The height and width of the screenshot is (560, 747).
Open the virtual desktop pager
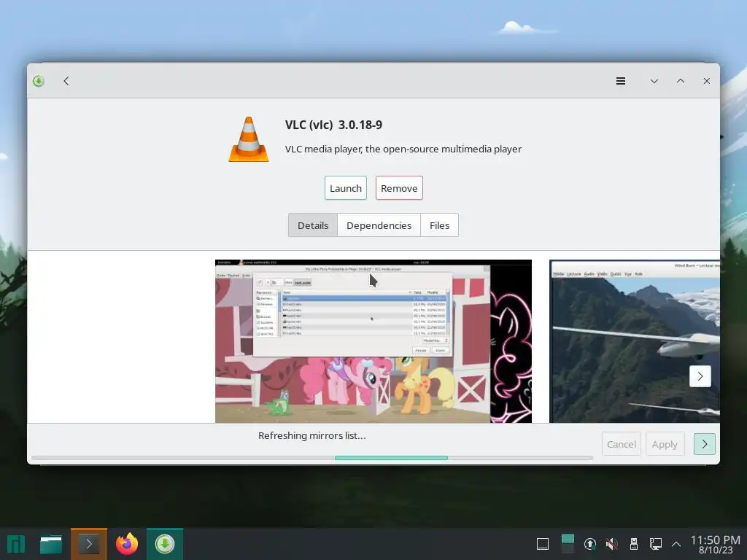(568, 543)
